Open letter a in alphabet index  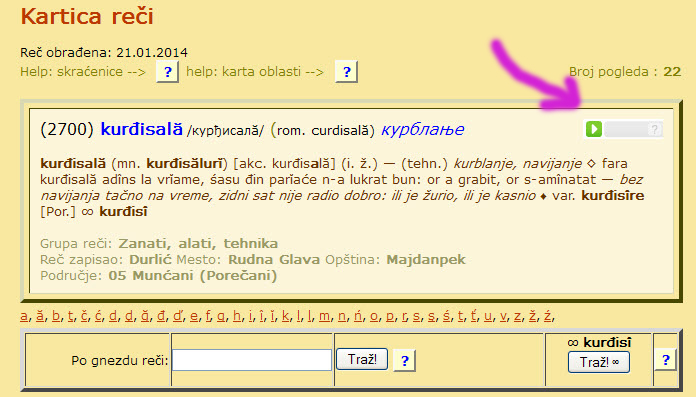tap(24, 316)
